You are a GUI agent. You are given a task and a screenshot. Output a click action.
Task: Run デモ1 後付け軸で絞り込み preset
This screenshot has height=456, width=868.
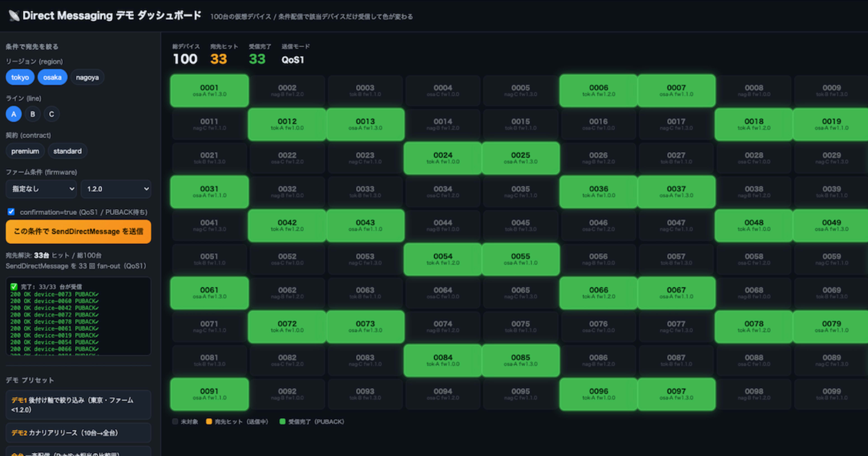[x=78, y=405]
